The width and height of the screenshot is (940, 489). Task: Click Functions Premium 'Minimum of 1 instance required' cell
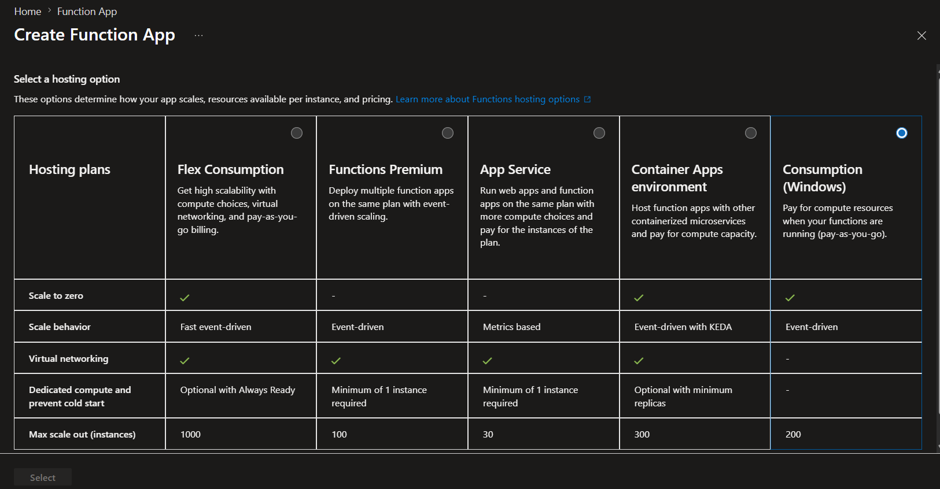pyautogui.click(x=392, y=396)
